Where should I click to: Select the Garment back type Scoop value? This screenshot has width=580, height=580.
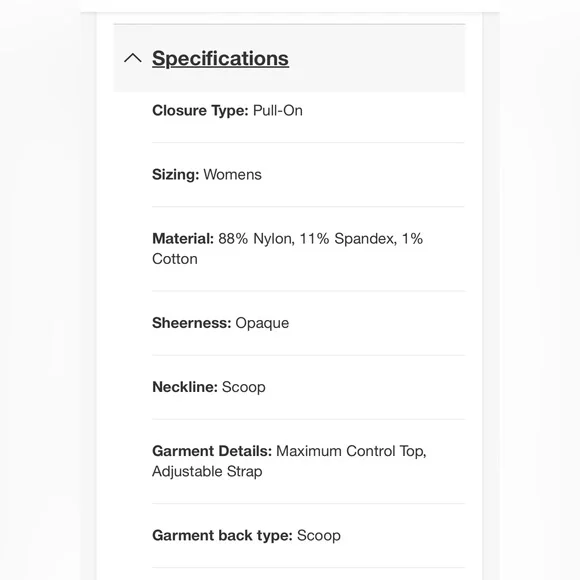318,536
